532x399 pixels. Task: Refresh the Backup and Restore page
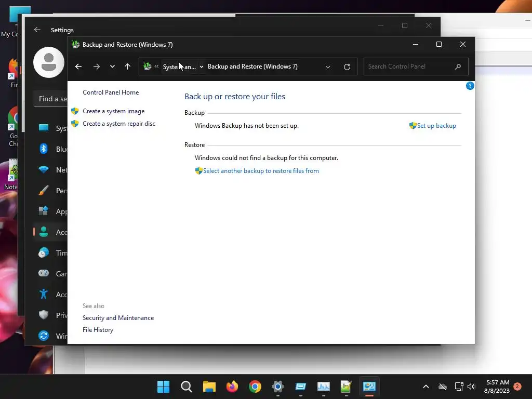pos(347,67)
